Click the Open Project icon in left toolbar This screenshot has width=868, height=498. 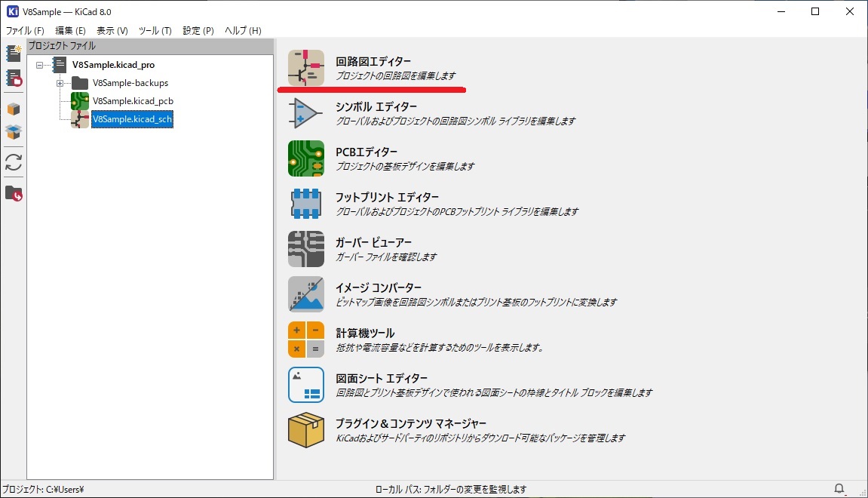click(13, 78)
